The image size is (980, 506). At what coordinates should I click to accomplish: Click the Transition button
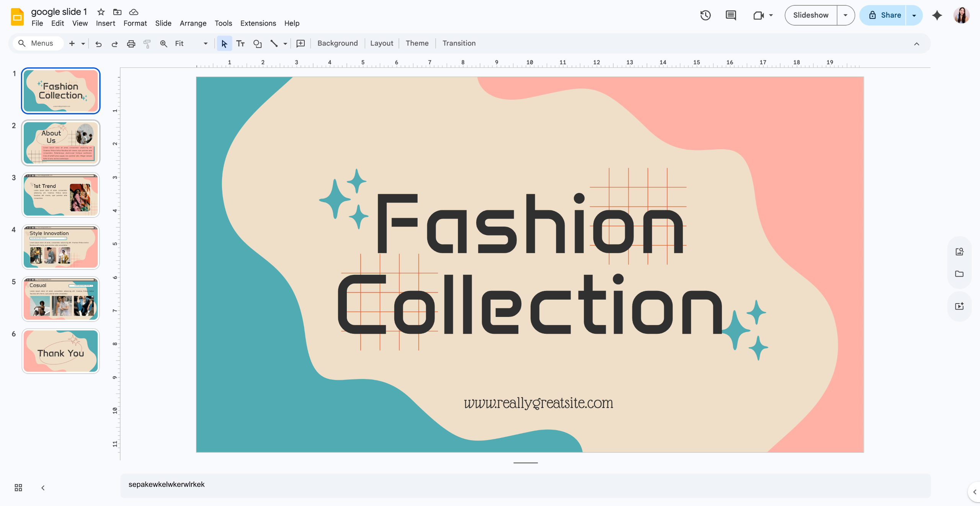tap(459, 43)
